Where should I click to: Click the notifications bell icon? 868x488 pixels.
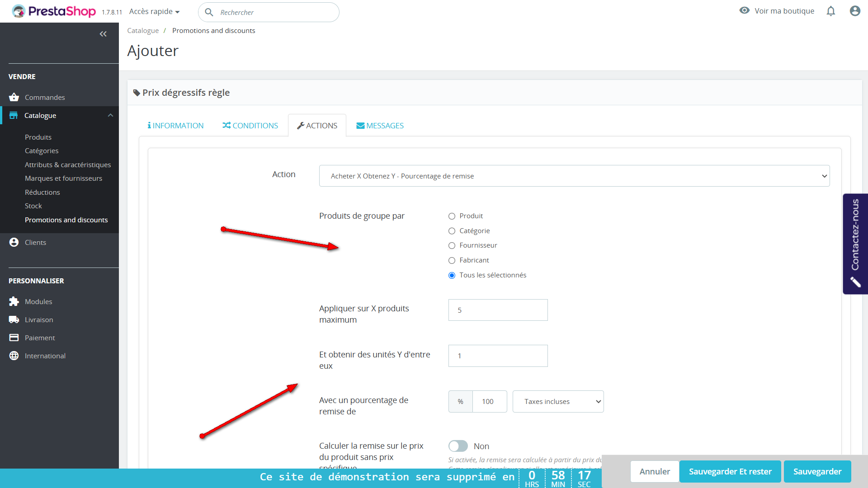830,11
